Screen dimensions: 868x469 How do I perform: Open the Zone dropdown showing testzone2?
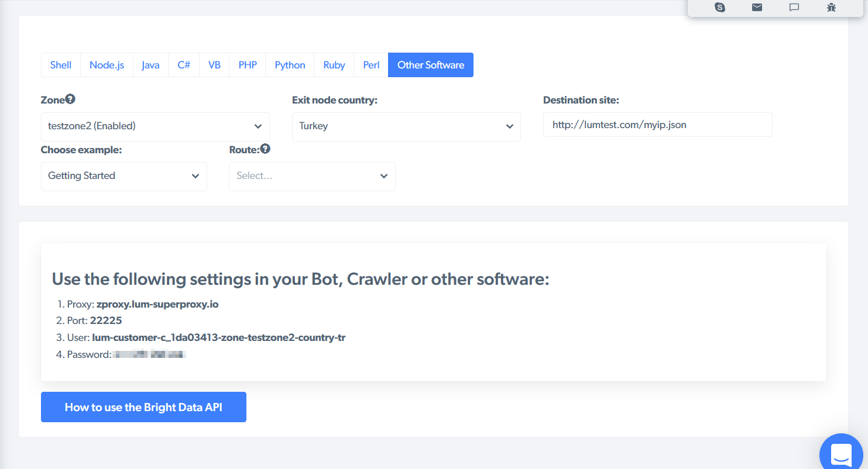pyautogui.click(x=155, y=126)
